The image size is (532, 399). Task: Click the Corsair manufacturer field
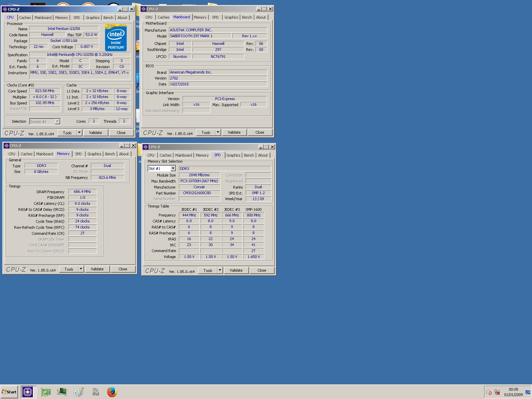[x=199, y=187]
